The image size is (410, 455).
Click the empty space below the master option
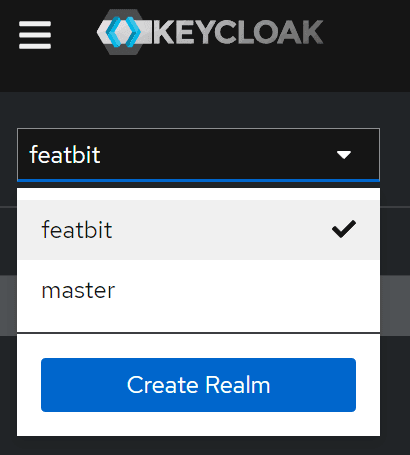[198, 326]
